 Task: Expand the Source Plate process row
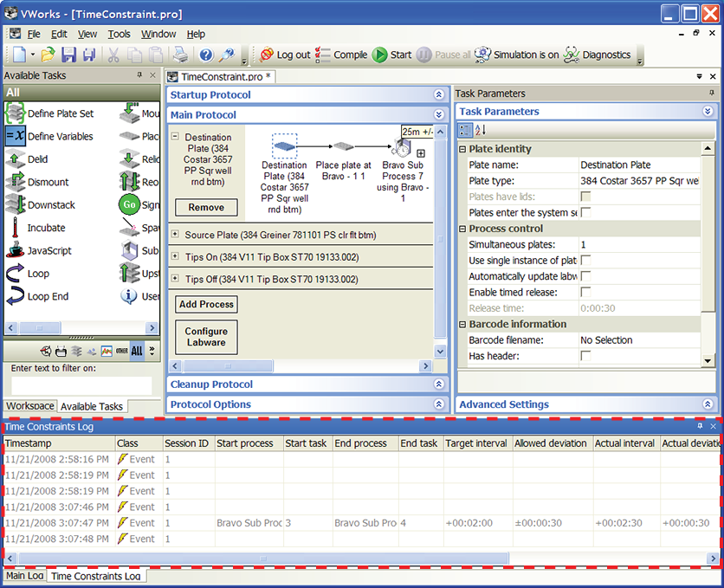point(175,235)
